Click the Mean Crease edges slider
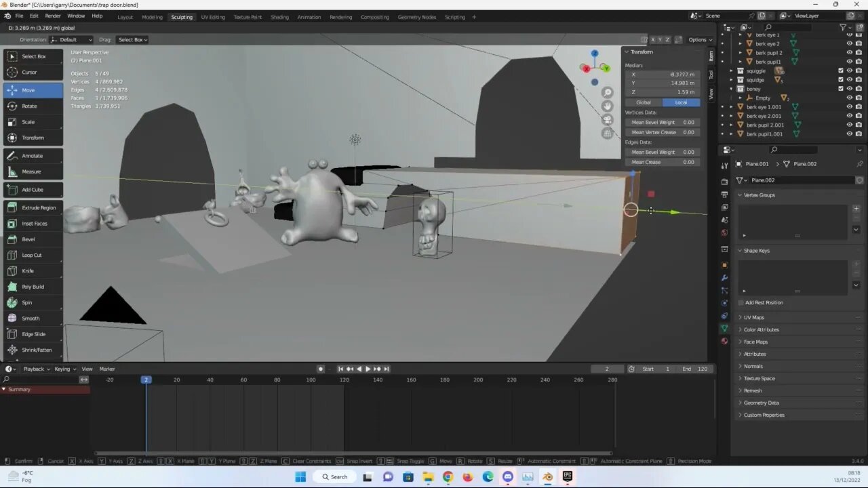 pyautogui.click(x=663, y=162)
